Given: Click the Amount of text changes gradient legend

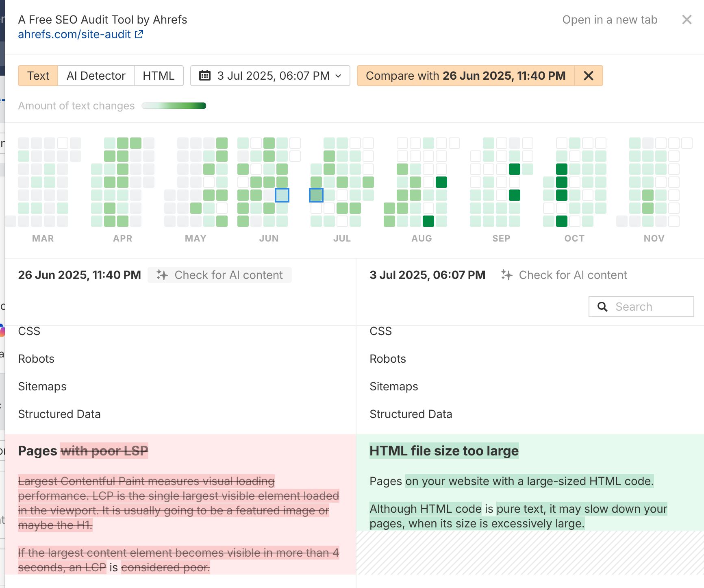Looking at the screenshot, I should (174, 105).
